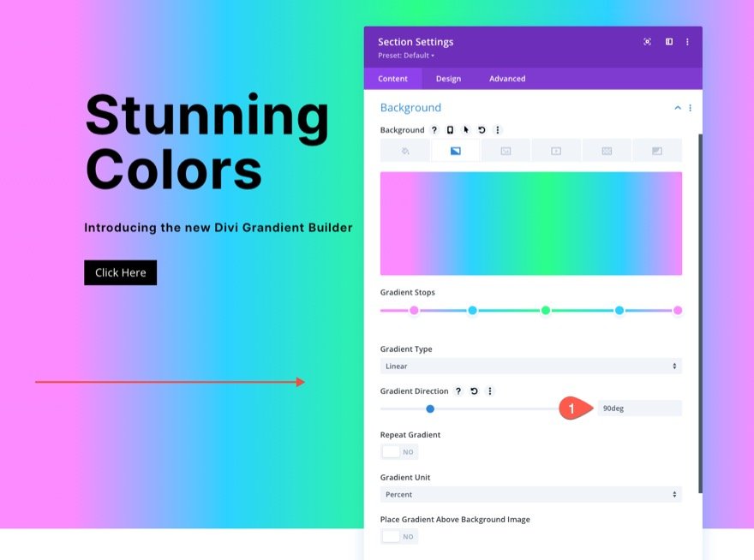Click the Click Here button
Screen dimensions: 754x560
point(121,272)
